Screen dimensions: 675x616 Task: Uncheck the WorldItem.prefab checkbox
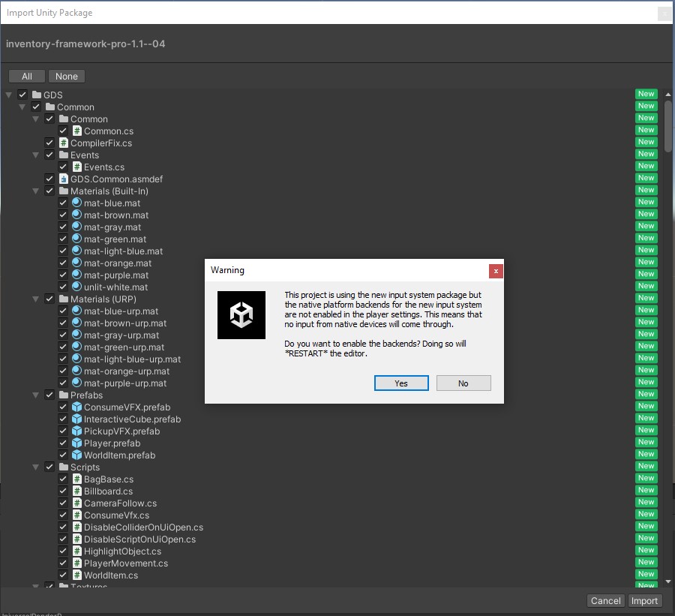coord(63,455)
